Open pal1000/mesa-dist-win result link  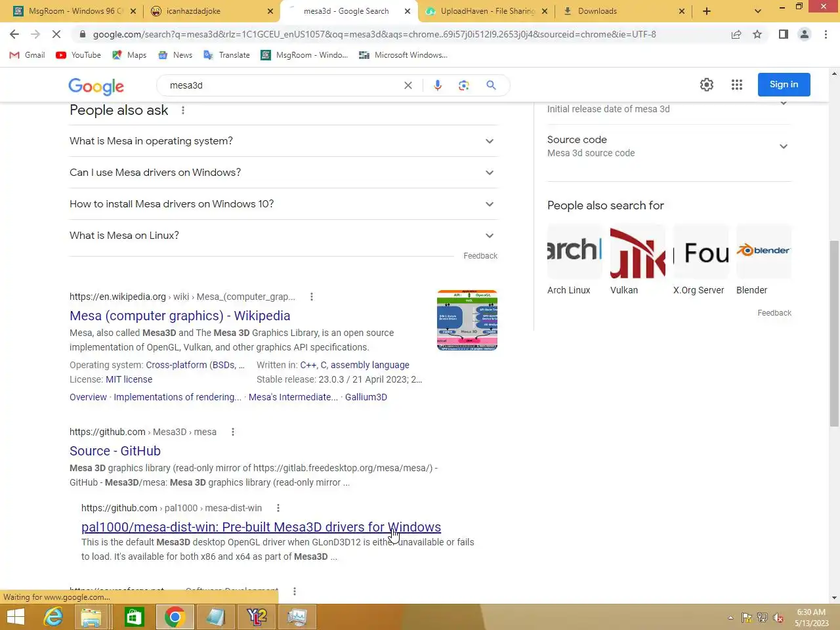coord(261,527)
